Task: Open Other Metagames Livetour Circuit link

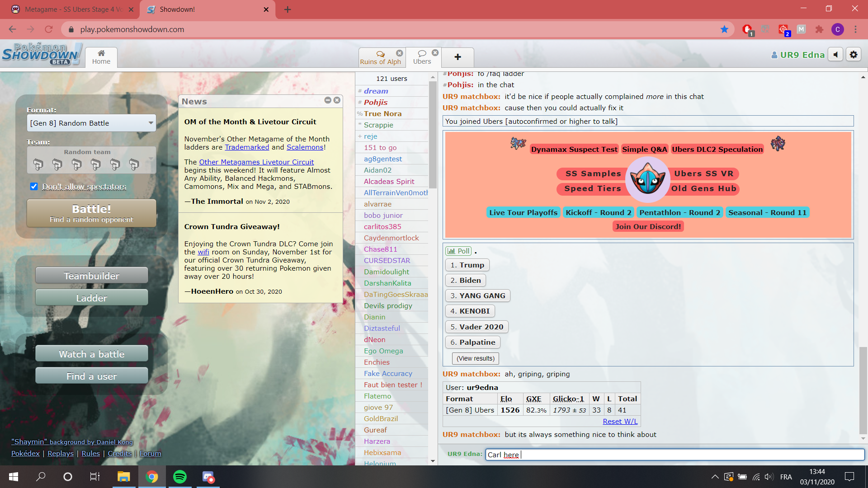Action: (256, 162)
